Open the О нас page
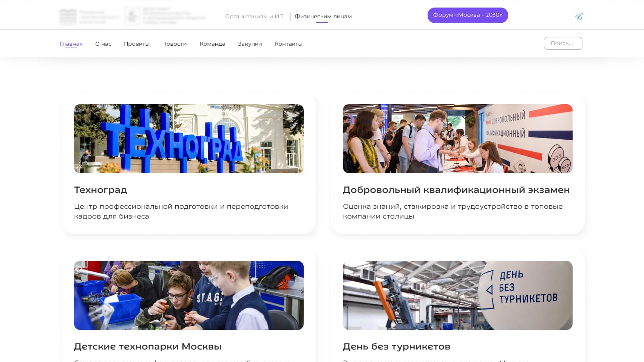 click(x=103, y=44)
